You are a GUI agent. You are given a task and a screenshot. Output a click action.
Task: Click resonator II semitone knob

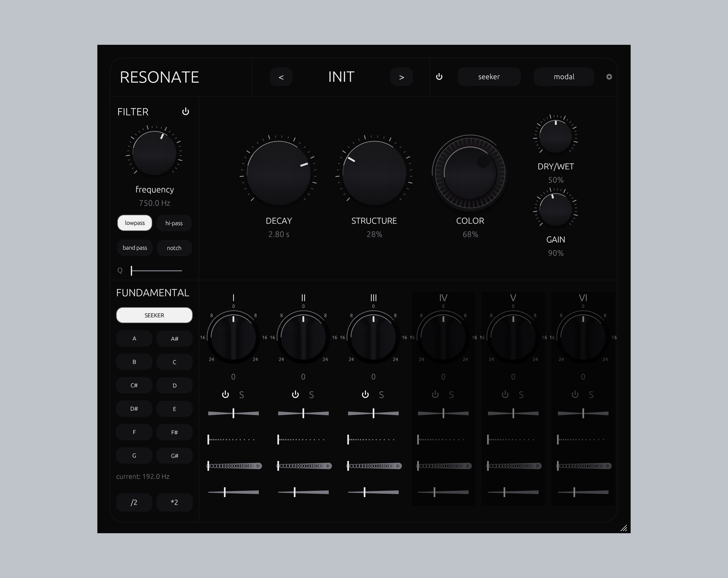303,337
